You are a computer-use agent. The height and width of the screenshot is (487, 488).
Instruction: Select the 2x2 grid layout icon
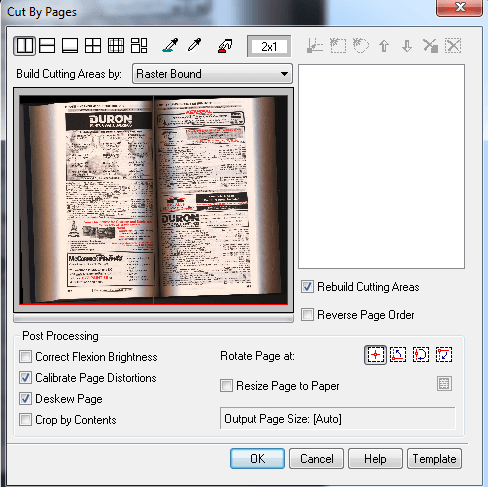[93, 46]
